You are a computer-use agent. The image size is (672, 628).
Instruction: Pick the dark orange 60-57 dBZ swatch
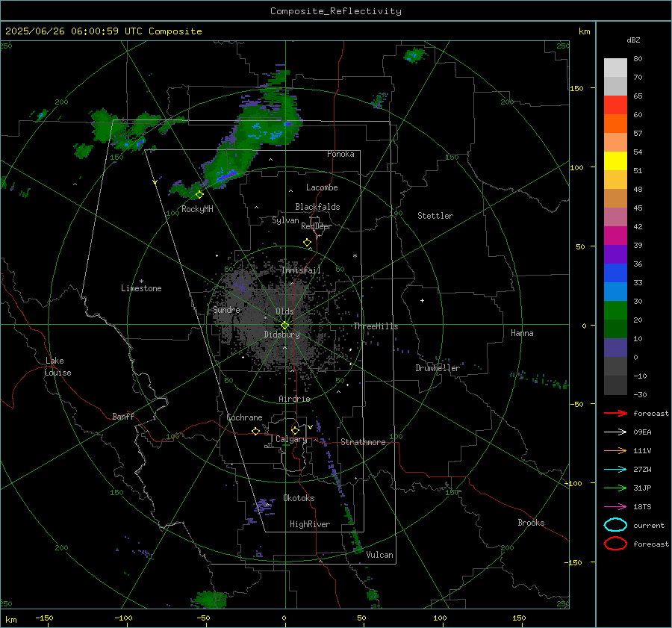[615, 124]
